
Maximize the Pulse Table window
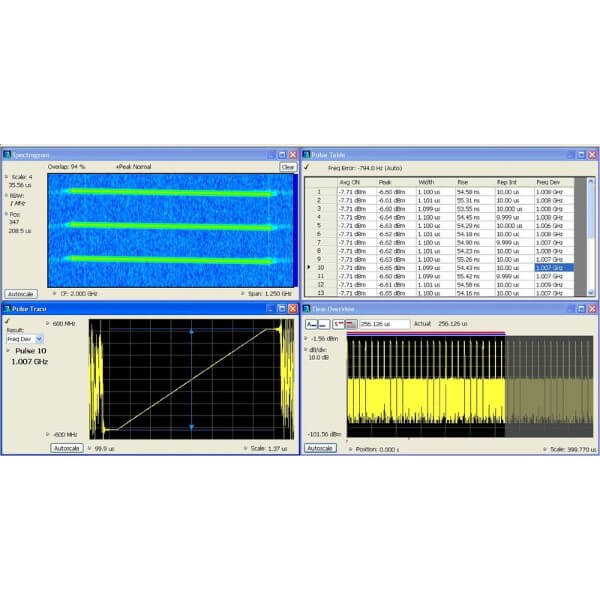581,155
